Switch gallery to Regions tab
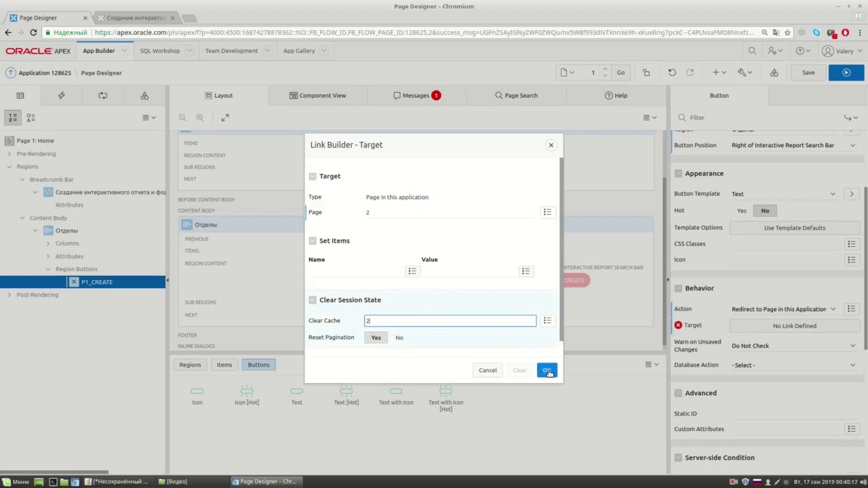The image size is (868, 488). 190,365
